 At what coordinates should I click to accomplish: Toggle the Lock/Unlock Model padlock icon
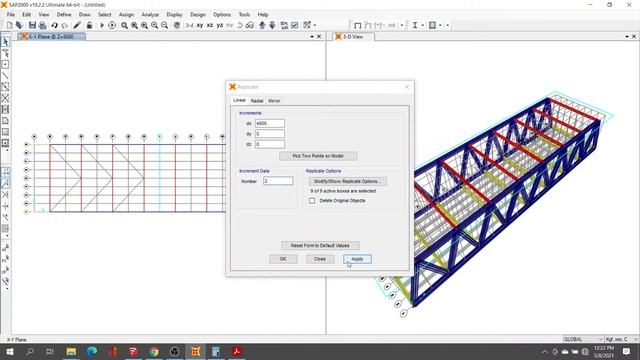click(x=89, y=25)
